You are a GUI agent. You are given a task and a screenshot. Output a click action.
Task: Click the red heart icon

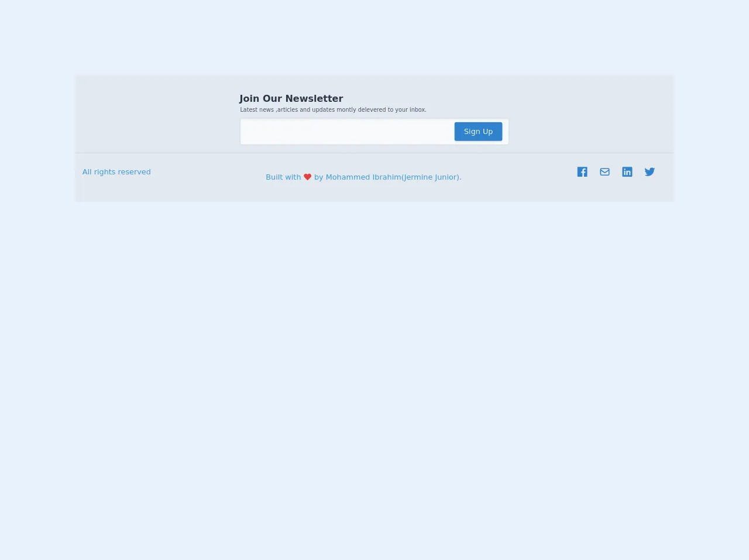(x=307, y=177)
